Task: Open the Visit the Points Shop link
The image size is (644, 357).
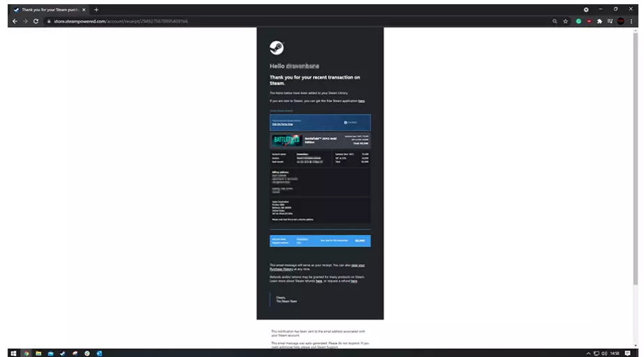Action: tap(283, 124)
